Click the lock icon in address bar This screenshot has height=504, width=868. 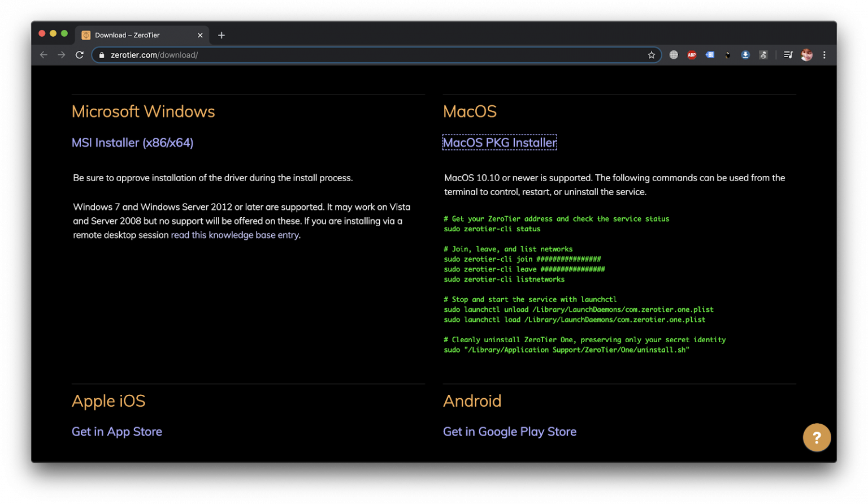coord(102,55)
